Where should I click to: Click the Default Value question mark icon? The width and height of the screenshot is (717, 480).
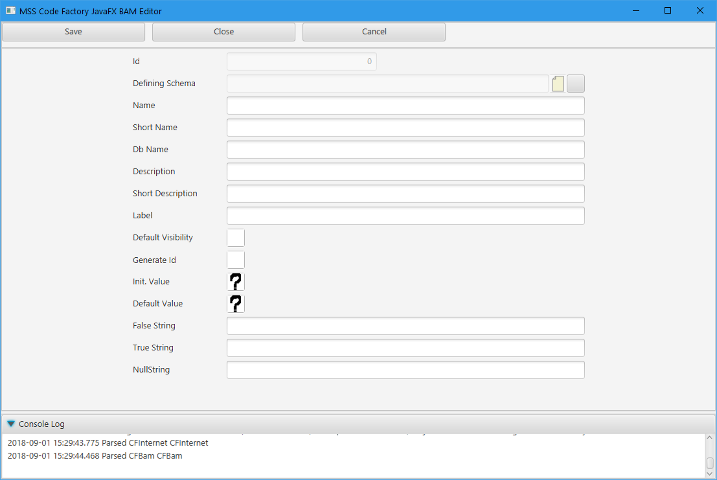(236, 304)
